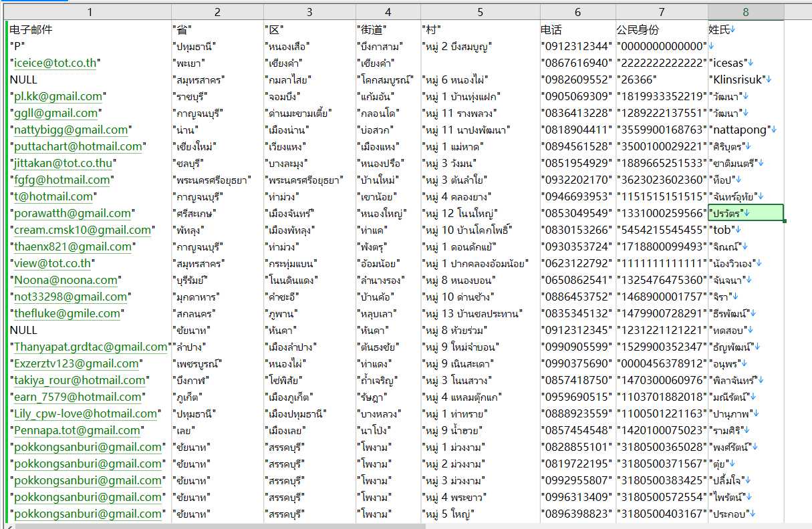Screen dimensions: 812x529
Task: Select column header 3
Action: [x=309, y=12]
